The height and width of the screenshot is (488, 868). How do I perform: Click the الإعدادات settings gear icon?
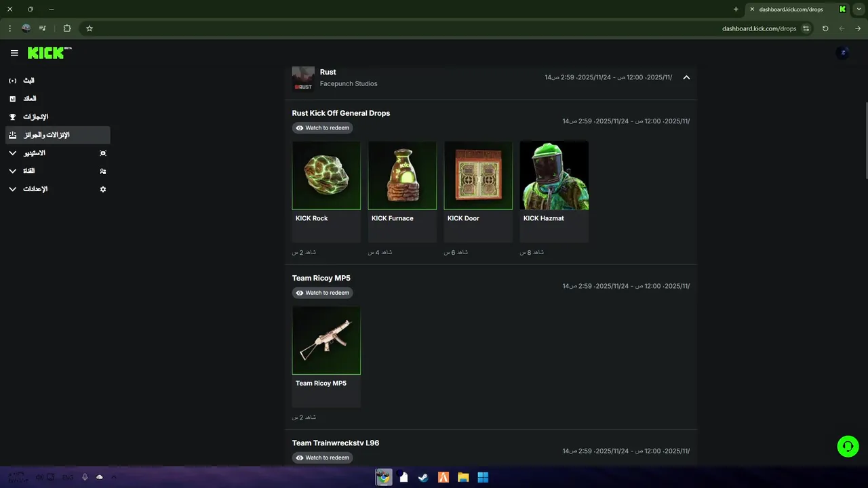coord(103,189)
